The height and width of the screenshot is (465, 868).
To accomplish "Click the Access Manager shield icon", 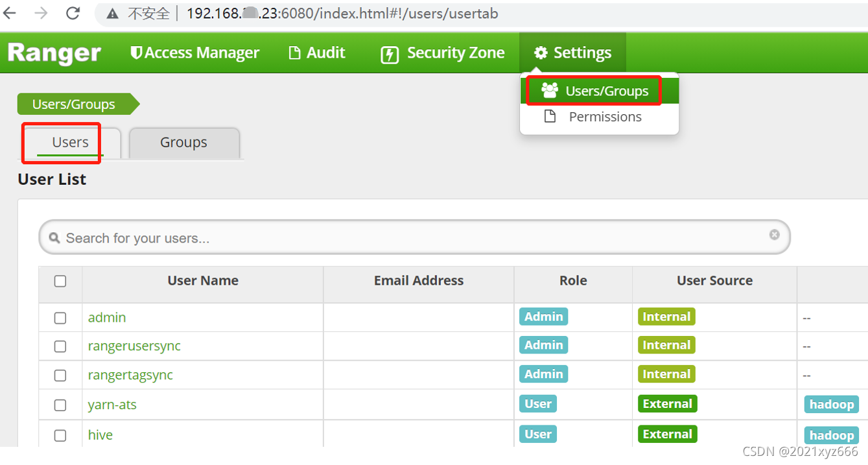I will (135, 53).
